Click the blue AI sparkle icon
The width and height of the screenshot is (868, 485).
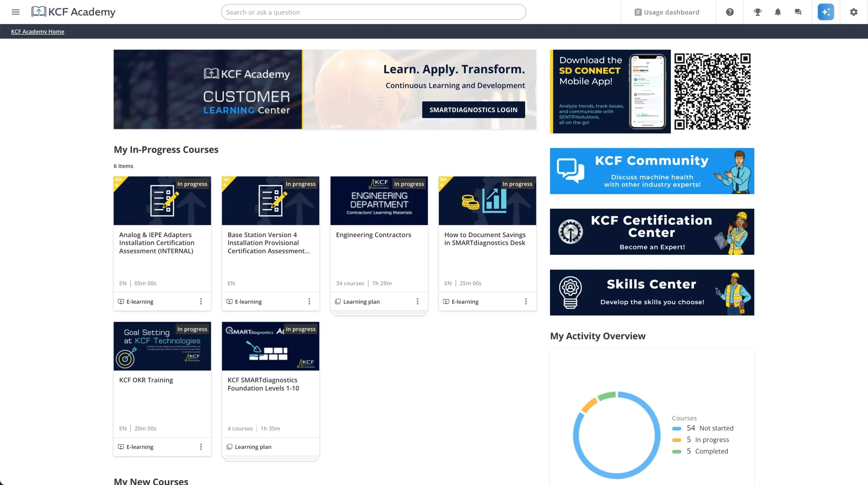point(826,12)
